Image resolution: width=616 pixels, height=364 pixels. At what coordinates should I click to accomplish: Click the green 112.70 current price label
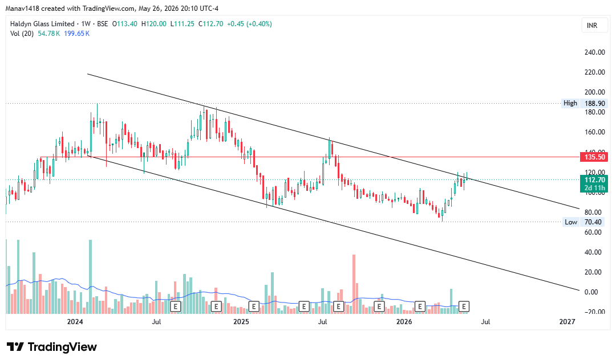click(594, 179)
